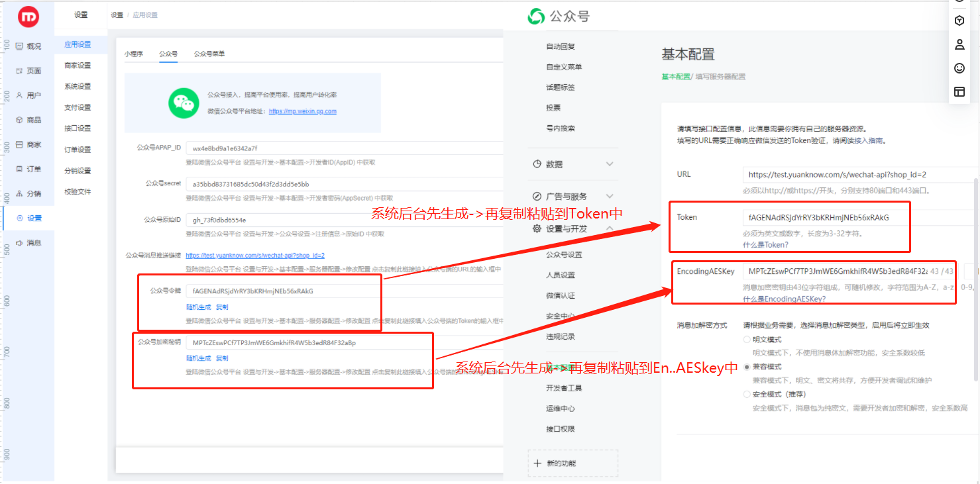980x484 pixels.
Task: Click the red logo in the admin sidebar
Action: (28, 17)
